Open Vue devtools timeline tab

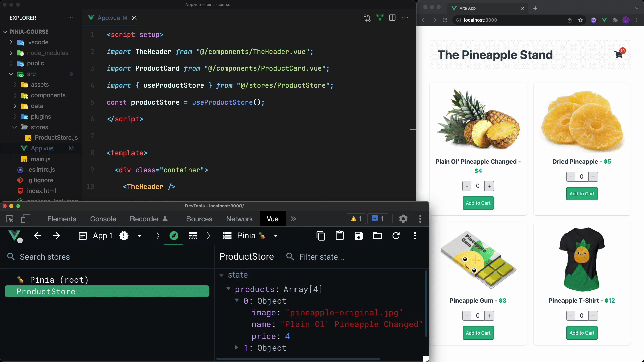coord(193,236)
